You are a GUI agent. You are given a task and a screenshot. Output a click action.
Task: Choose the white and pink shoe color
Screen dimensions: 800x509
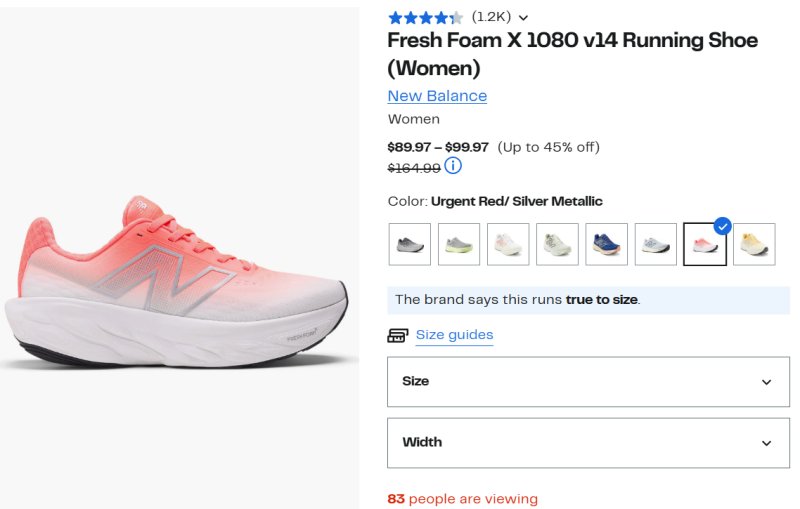point(508,244)
